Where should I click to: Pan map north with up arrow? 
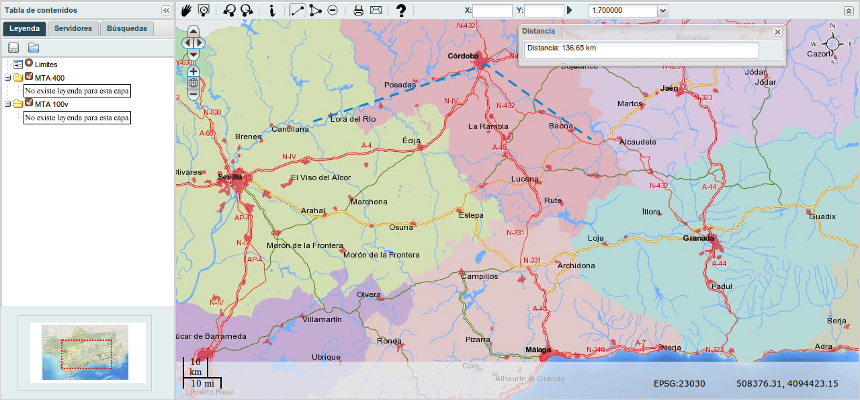tap(194, 31)
